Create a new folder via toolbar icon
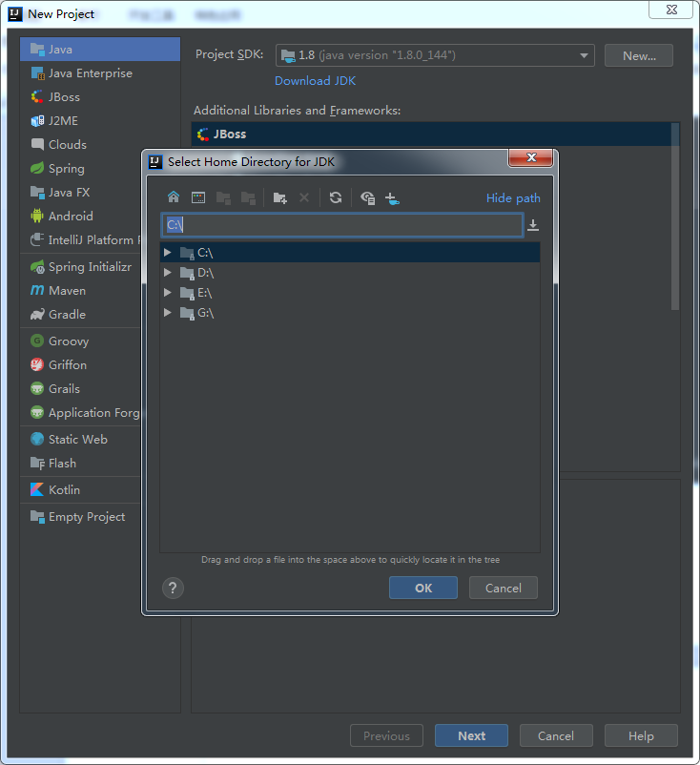Image resolution: width=700 pixels, height=765 pixels. click(280, 197)
